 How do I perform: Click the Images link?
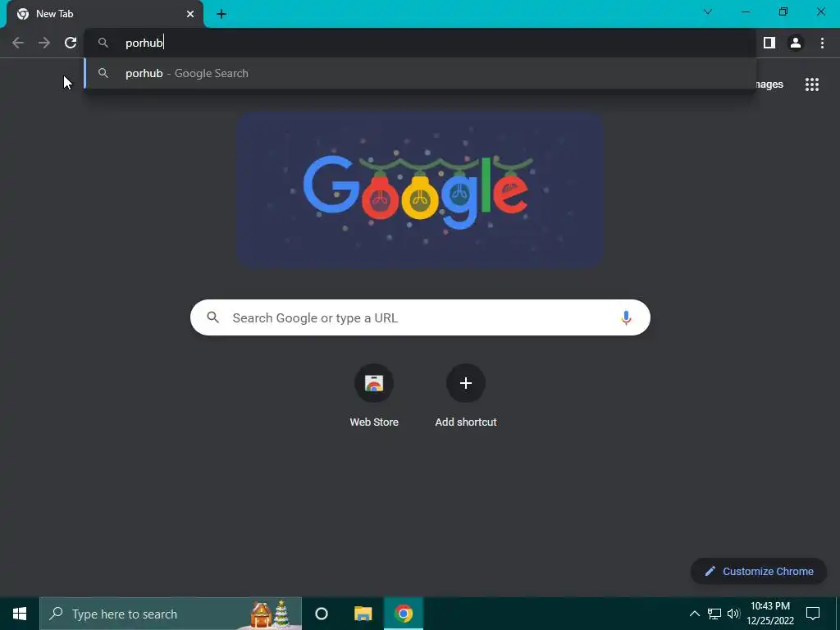pos(769,84)
